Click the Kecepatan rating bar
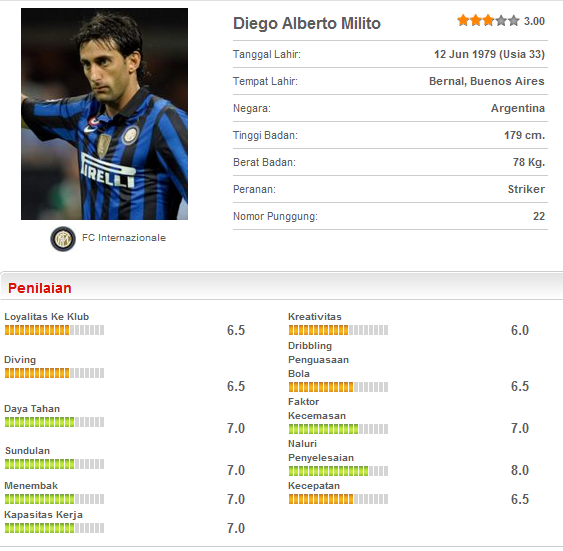Screen dimensions: 563x551 pyautogui.click(x=338, y=499)
